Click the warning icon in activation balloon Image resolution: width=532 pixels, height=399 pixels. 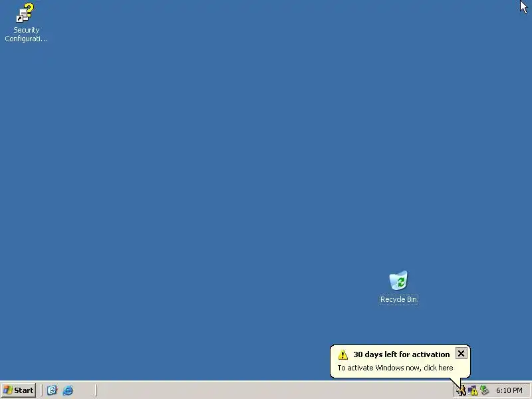(x=342, y=354)
